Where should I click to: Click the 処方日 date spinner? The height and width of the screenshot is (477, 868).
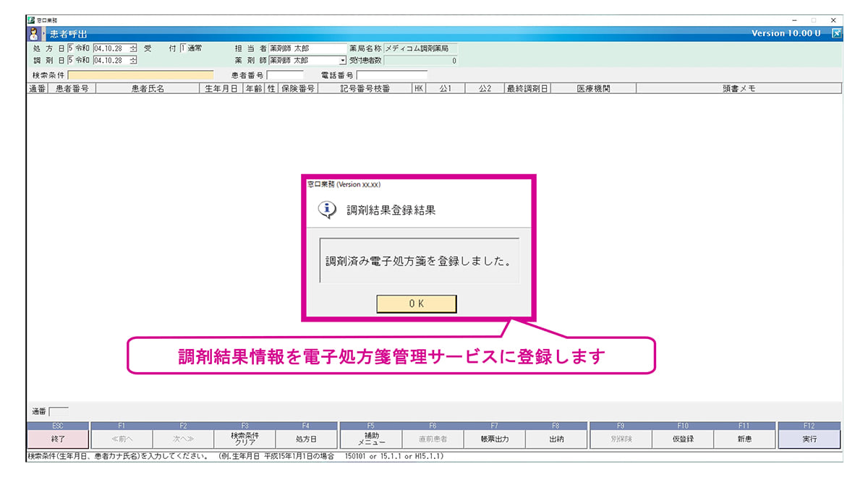click(132, 48)
